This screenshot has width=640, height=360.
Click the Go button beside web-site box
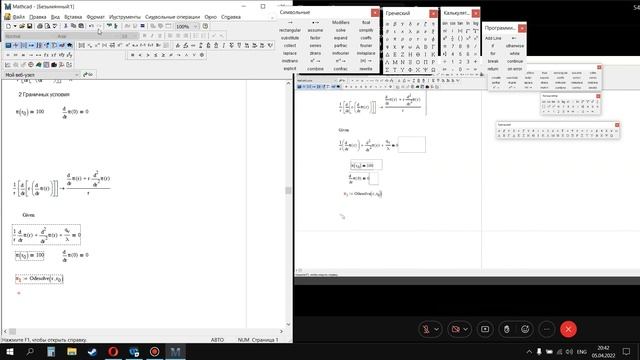(x=88, y=75)
